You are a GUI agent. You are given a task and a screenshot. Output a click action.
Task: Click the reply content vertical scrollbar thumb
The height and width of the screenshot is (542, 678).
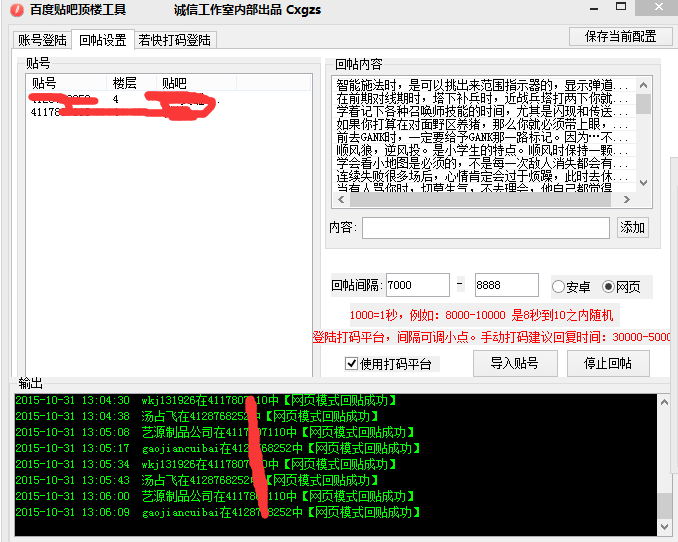tap(643, 104)
